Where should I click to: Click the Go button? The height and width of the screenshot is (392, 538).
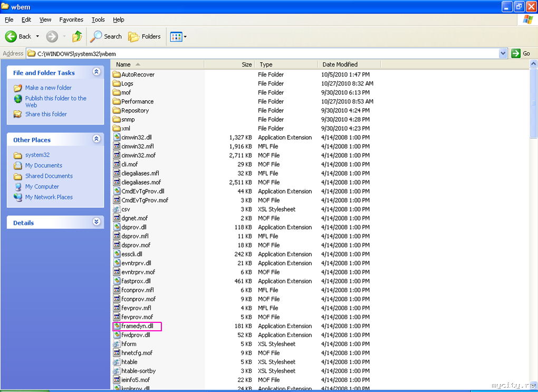pyautogui.click(x=521, y=53)
